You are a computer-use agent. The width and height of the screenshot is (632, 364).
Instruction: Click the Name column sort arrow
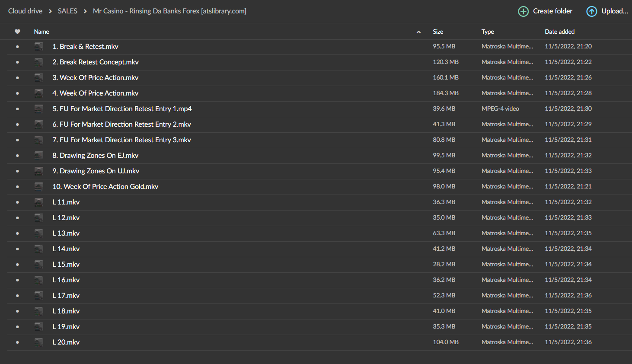point(418,32)
